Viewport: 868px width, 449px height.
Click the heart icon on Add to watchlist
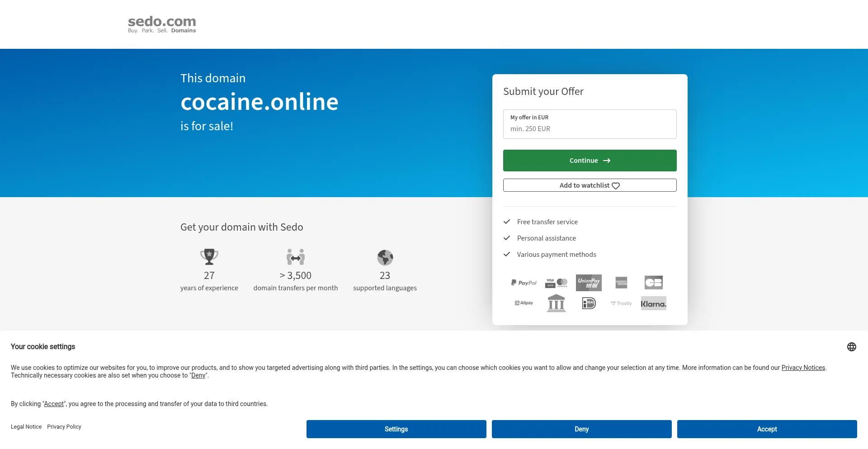pyautogui.click(x=616, y=185)
